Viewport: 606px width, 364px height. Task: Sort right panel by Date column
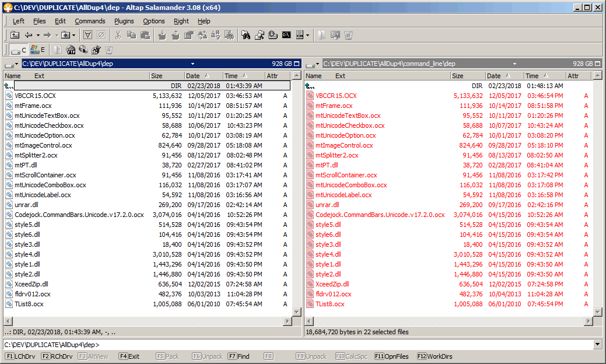click(x=504, y=76)
